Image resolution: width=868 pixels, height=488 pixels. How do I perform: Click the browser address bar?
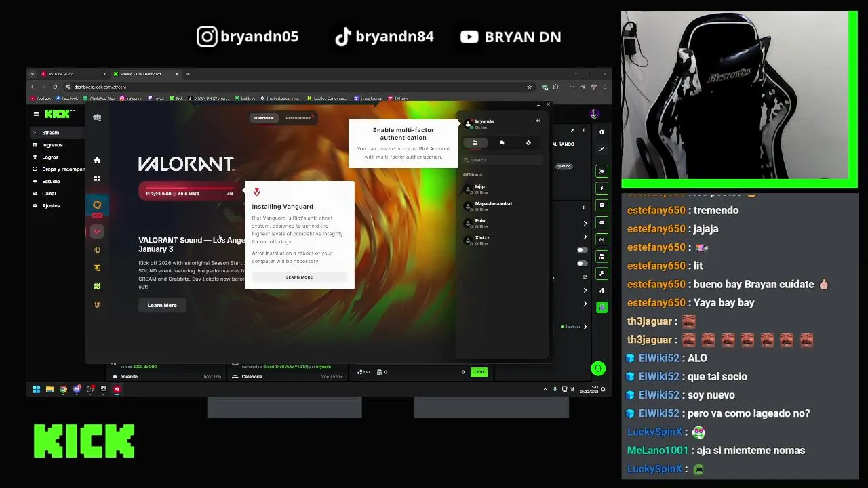298,87
